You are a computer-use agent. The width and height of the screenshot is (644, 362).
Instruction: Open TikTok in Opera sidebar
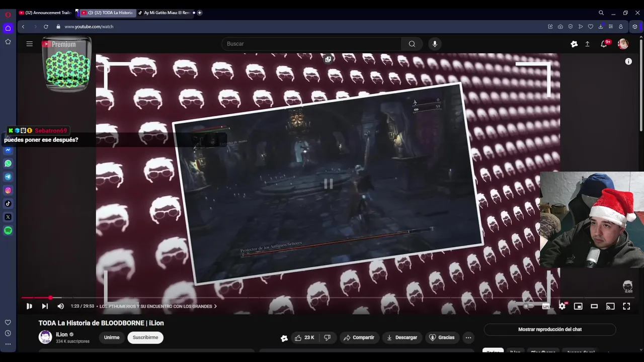[8, 204]
